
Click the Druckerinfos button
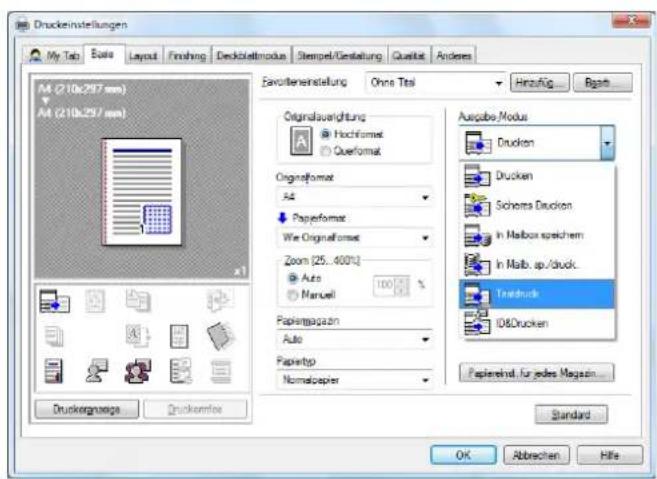click(x=195, y=409)
